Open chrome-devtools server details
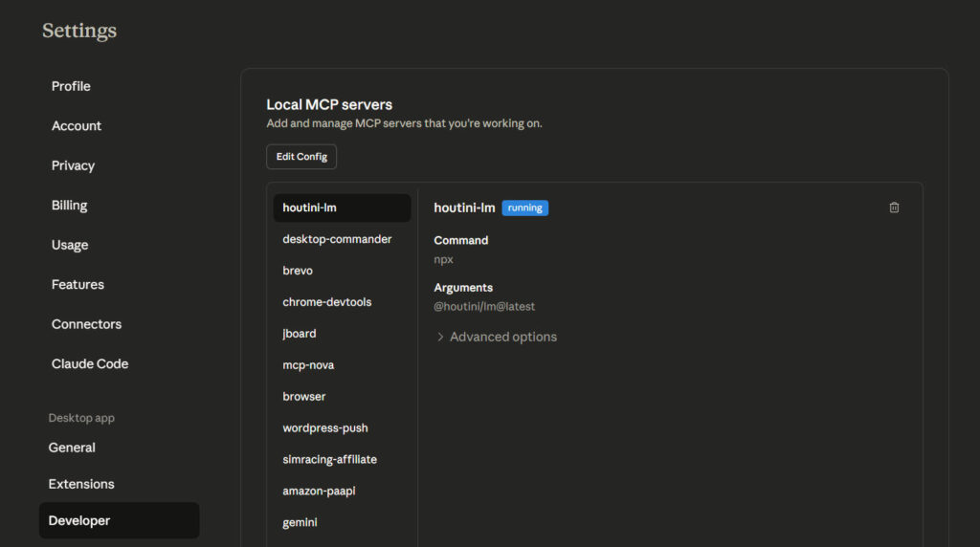980x547 pixels. (x=326, y=302)
